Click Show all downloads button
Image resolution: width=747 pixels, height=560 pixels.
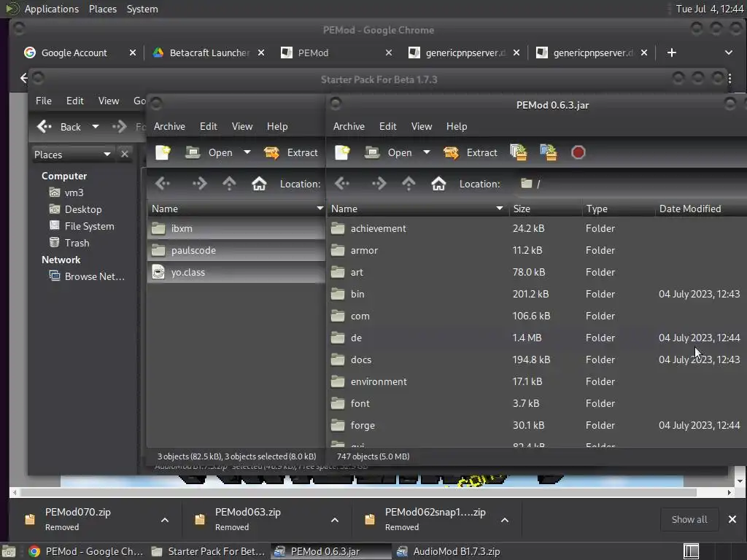[689, 519]
